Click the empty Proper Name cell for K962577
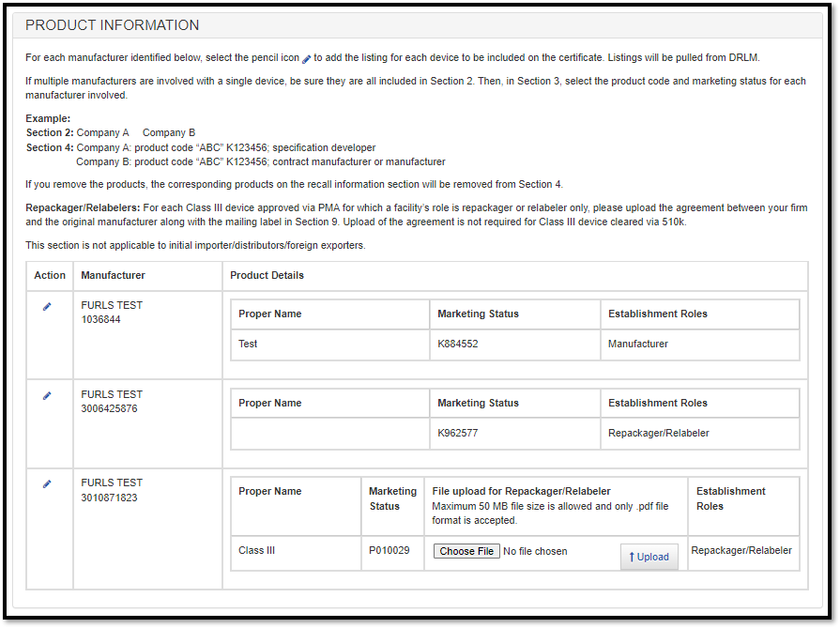Image resolution: width=840 pixels, height=628 pixels. tap(329, 433)
